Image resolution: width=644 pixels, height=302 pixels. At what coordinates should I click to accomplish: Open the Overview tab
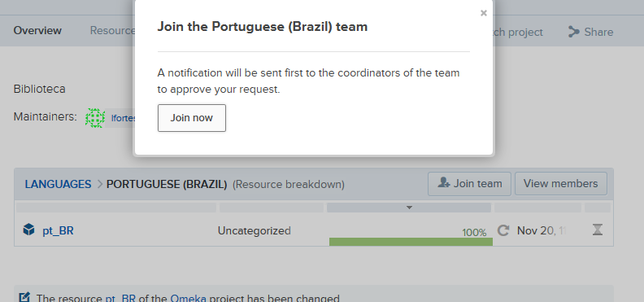(37, 31)
